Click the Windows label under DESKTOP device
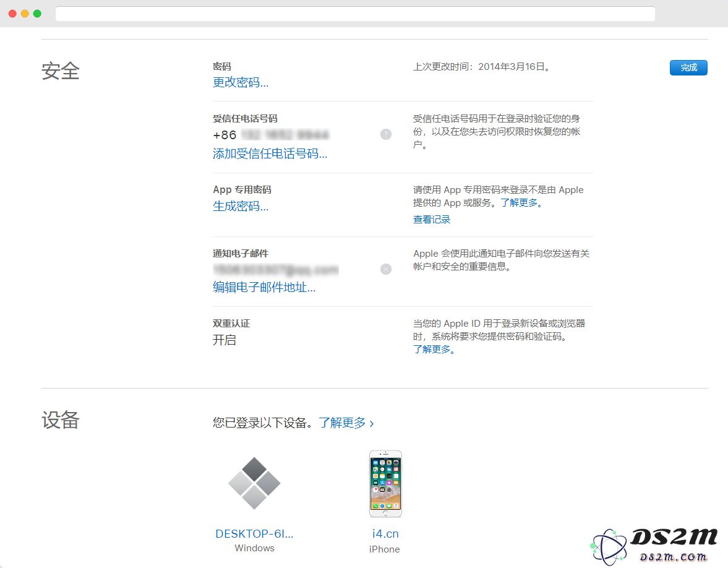728x568 pixels. [254, 548]
